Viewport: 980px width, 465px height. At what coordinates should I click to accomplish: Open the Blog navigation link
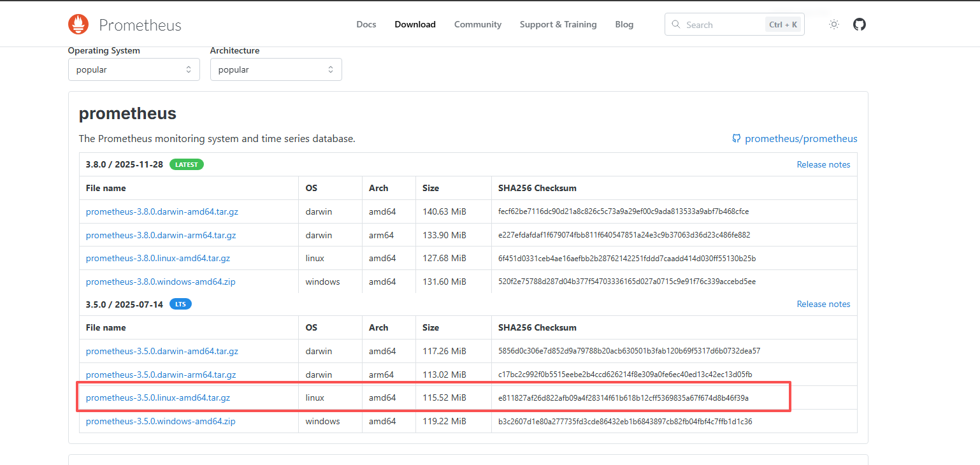[x=624, y=25]
